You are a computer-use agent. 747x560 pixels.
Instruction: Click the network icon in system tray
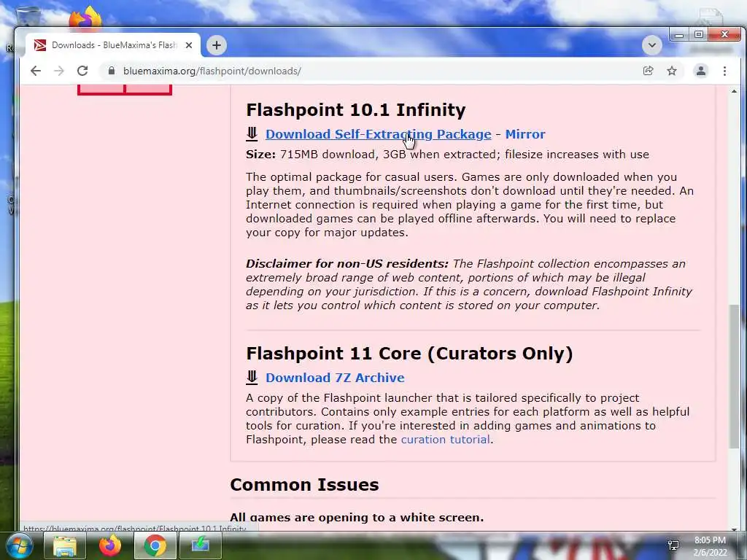tap(673, 545)
